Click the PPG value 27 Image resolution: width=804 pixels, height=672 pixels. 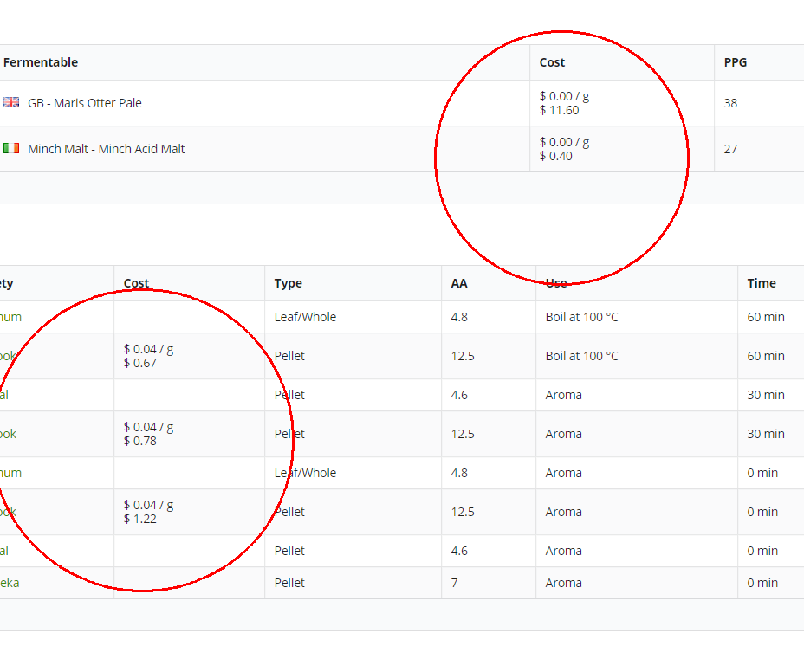click(x=730, y=149)
